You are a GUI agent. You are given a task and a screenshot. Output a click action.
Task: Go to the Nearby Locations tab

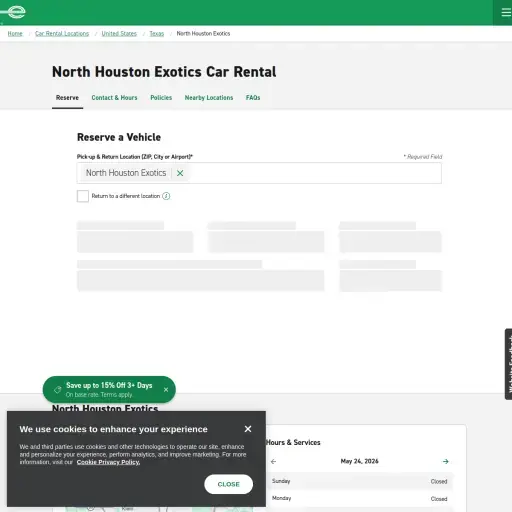point(209,98)
